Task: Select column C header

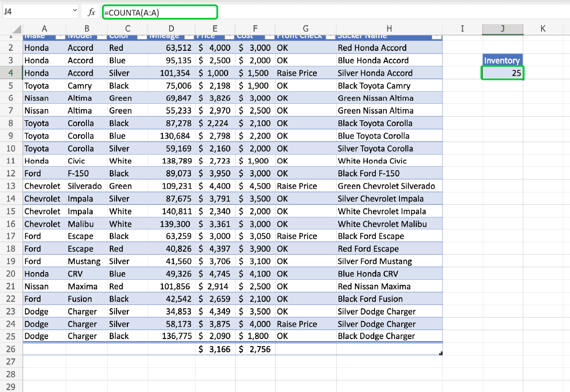Action: (x=128, y=29)
